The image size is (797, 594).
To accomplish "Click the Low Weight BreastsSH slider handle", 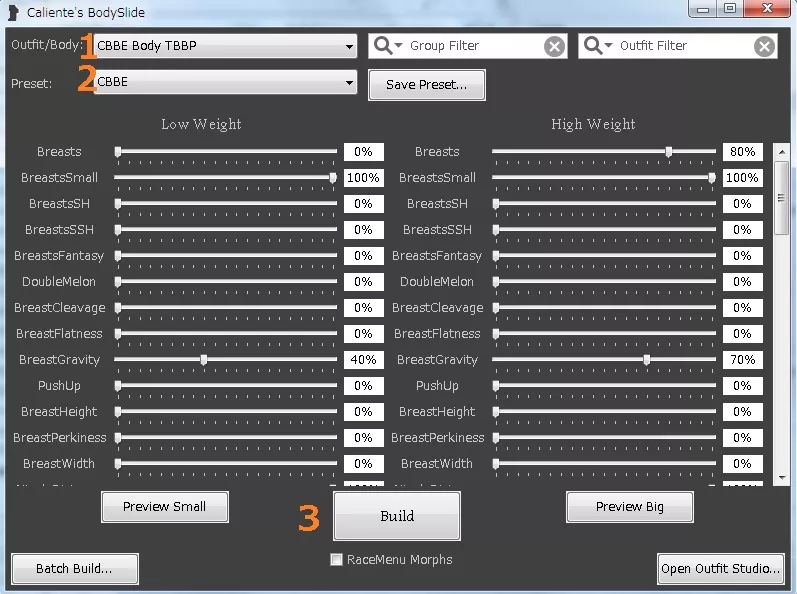I will point(118,204).
